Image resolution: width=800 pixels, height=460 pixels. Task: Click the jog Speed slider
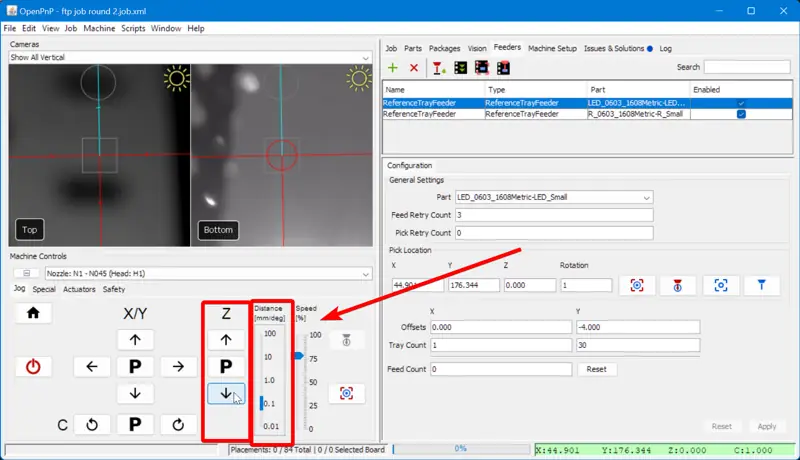pyautogui.click(x=298, y=356)
